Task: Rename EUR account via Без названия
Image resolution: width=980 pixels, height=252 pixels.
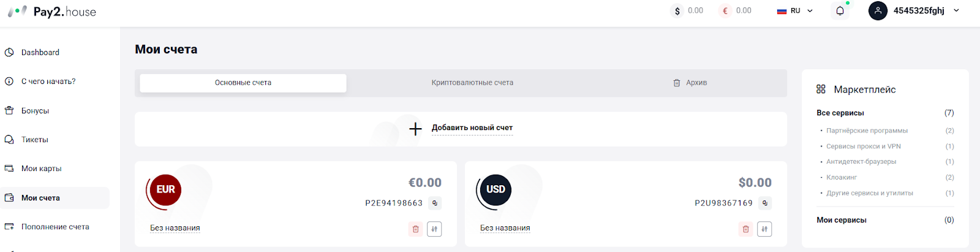Action: [175, 228]
